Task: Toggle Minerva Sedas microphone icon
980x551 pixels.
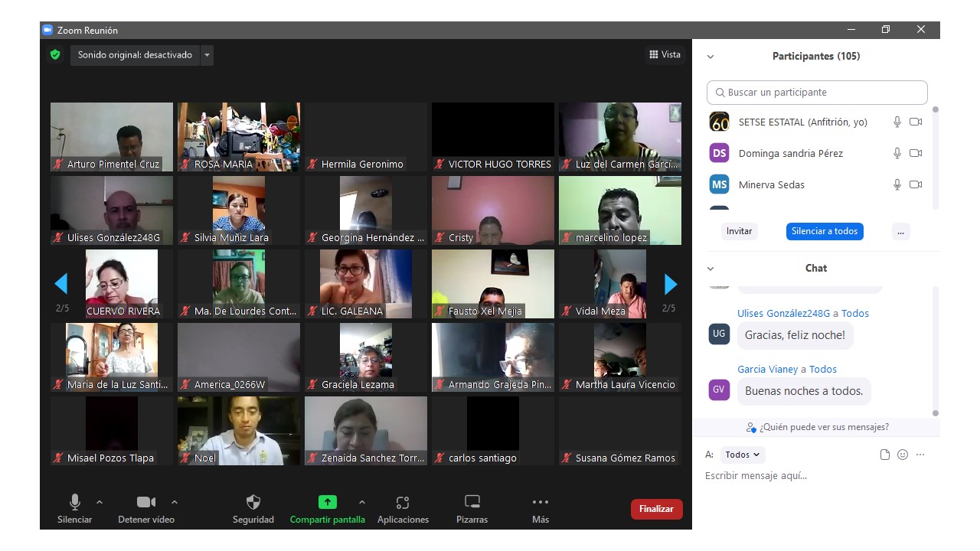Action: [x=897, y=184]
